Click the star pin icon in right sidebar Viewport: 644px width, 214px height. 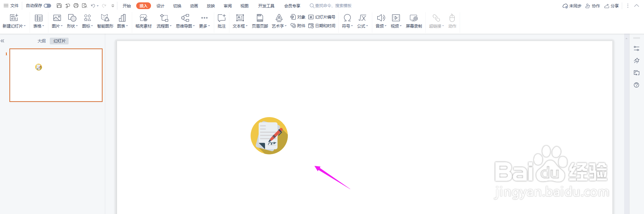(x=637, y=61)
